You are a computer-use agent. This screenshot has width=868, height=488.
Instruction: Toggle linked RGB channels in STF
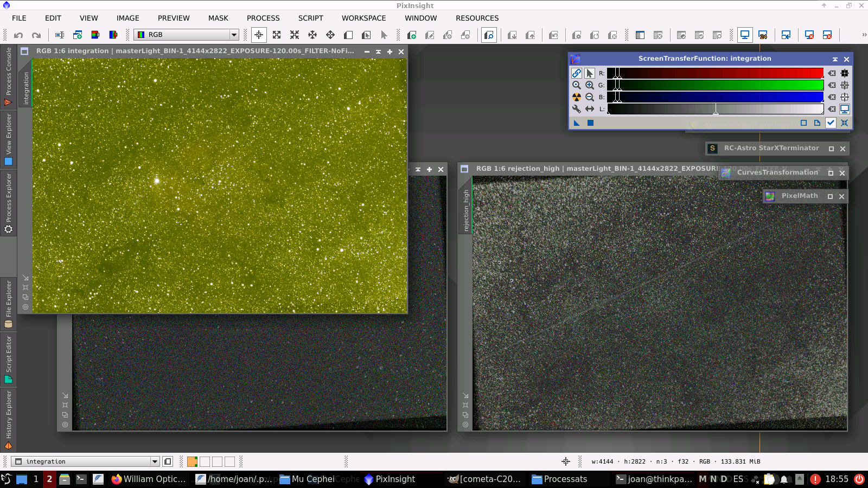(x=576, y=73)
